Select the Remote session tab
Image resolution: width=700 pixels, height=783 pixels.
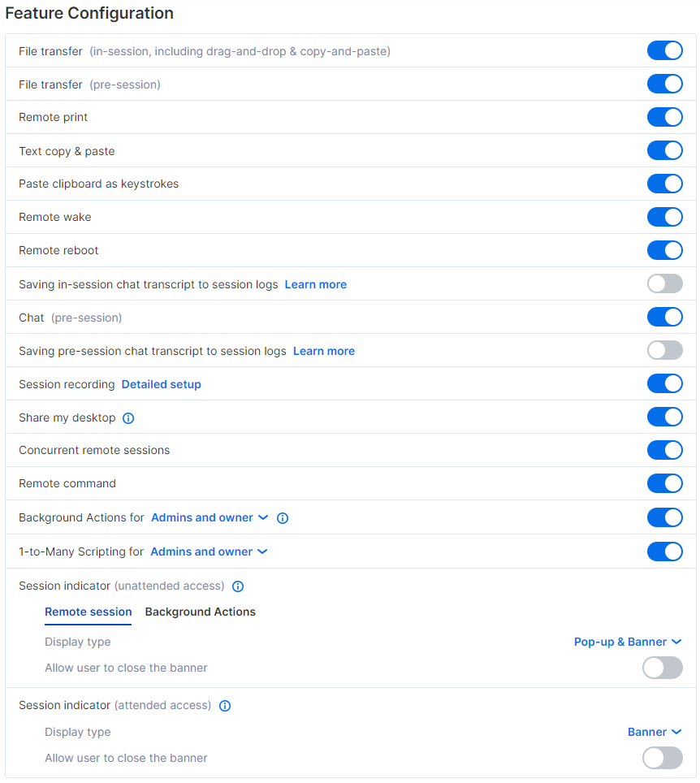tap(89, 612)
